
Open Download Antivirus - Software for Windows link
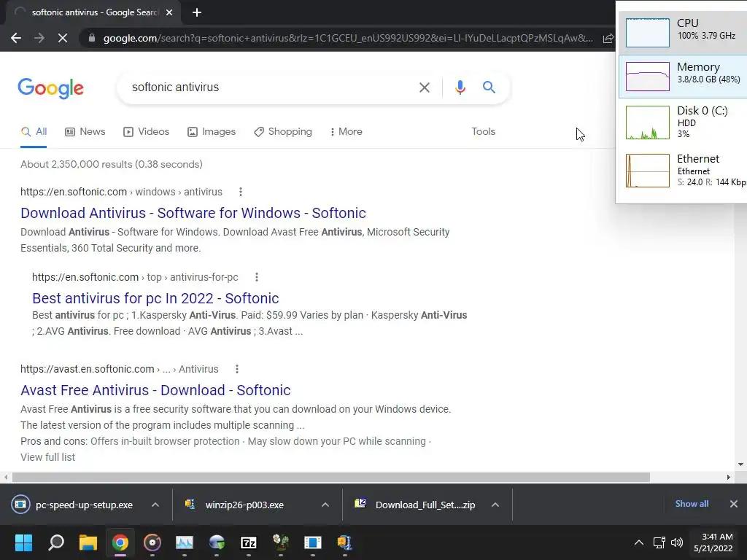pos(193,213)
